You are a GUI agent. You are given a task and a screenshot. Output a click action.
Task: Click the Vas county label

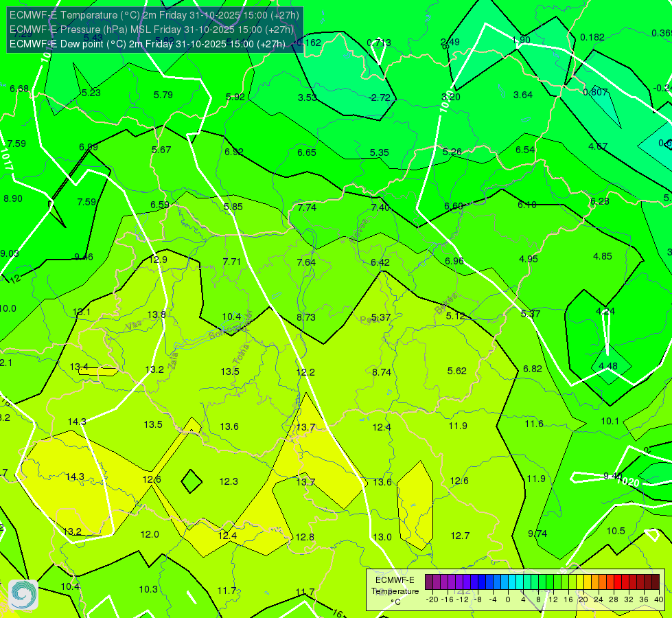134,325
